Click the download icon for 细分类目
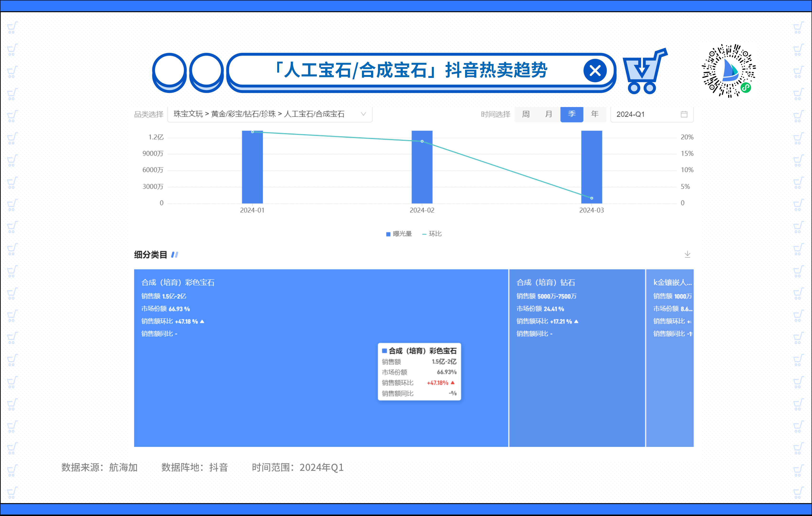Image resolution: width=812 pixels, height=516 pixels. coord(687,254)
